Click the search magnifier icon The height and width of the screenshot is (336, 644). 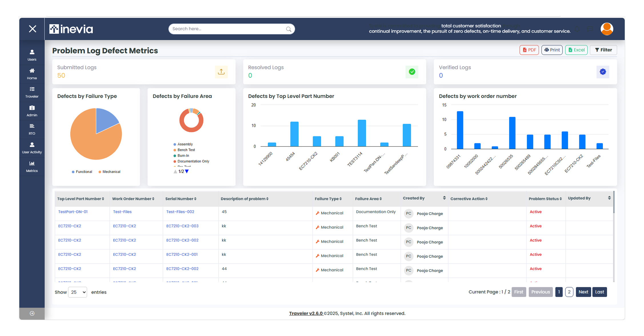[289, 29]
